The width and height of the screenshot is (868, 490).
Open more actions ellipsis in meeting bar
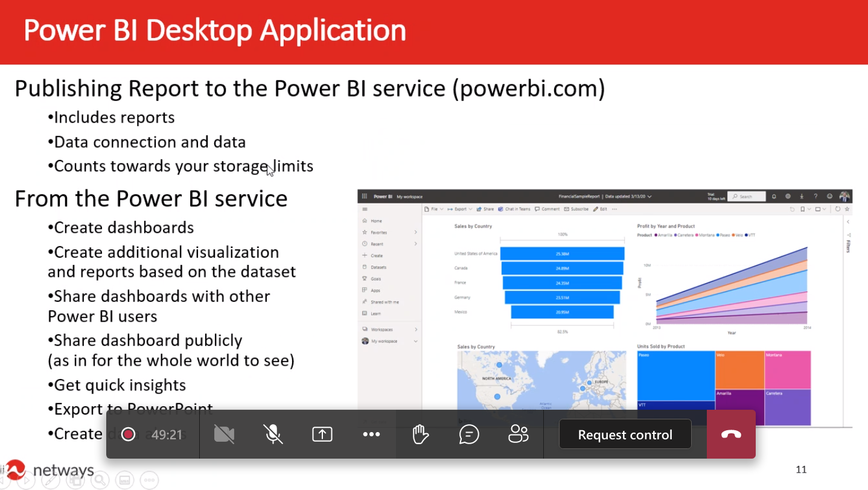pos(371,434)
